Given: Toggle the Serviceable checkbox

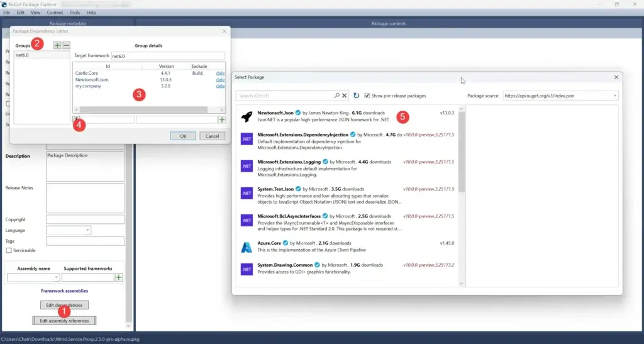Looking at the screenshot, I should pyautogui.click(x=9, y=250).
